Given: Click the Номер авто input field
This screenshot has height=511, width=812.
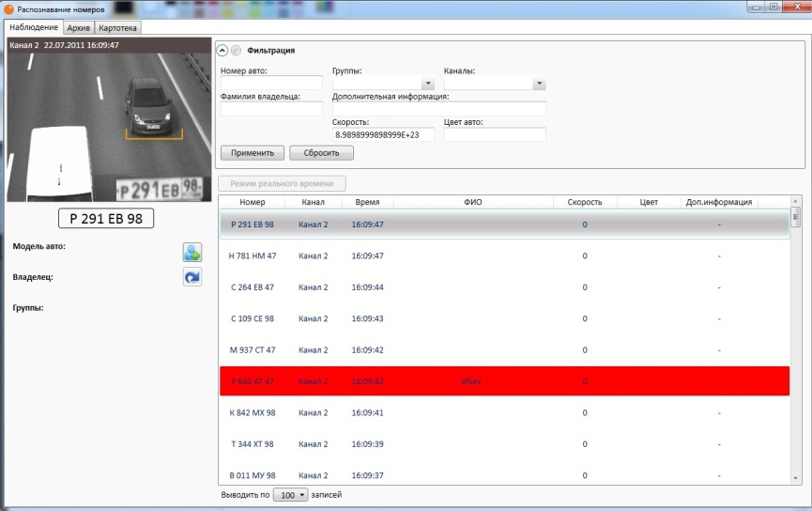Looking at the screenshot, I should tap(271, 83).
